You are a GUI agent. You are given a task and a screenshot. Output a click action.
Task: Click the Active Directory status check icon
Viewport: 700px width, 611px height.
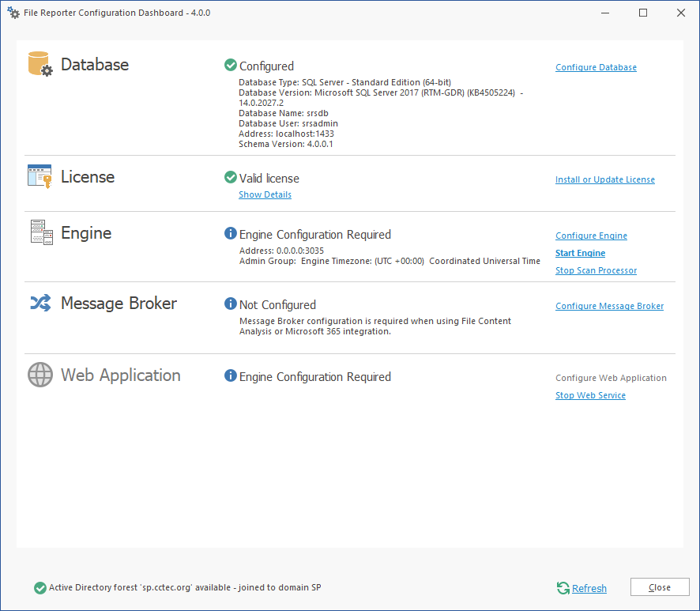[x=40, y=587]
